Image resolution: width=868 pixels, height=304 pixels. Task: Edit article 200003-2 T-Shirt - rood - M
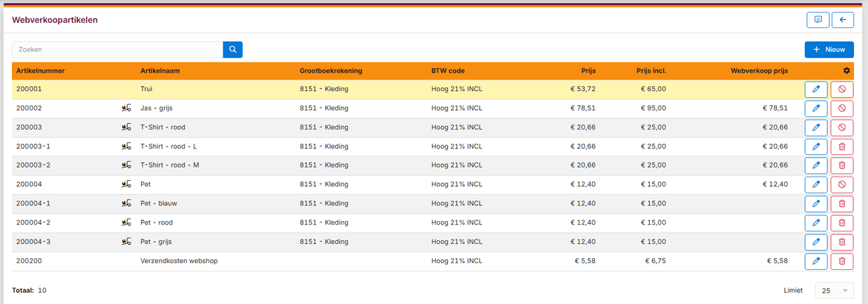coord(815,165)
